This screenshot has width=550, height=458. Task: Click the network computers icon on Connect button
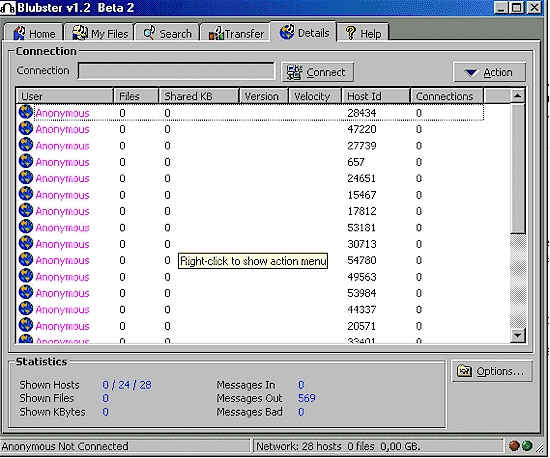click(x=294, y=72)
